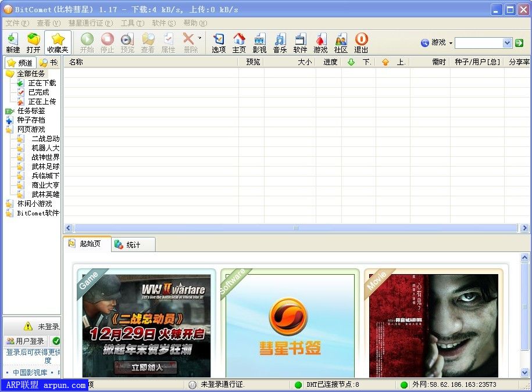Image resolution: width=532 pixels, height=392 pixels.
Task: Select 全部任务 in the tree
Action: [x=31, y=74]
